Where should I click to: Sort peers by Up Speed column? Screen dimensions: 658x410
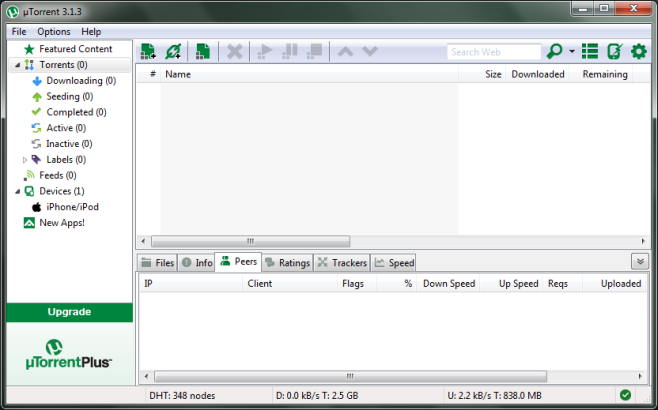coord(511,284)
